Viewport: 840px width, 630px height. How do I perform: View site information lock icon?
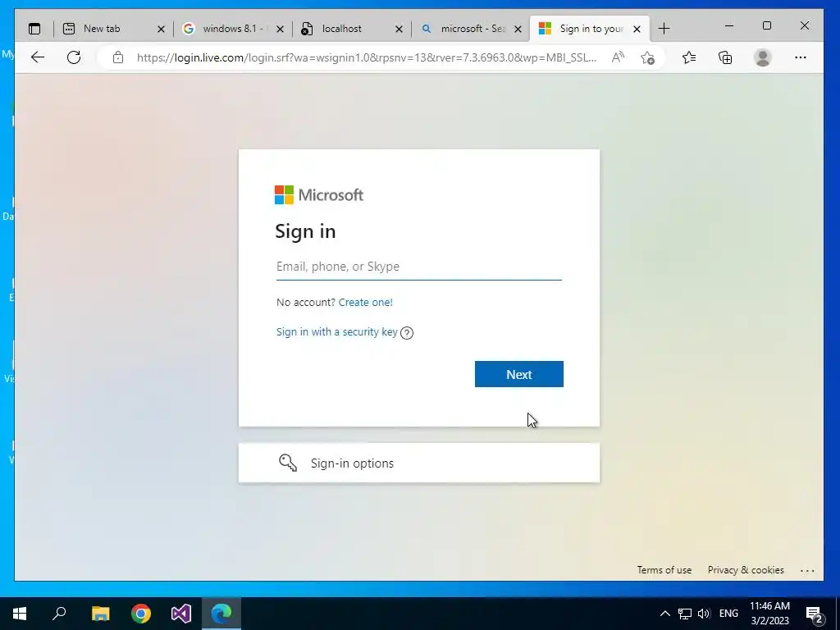pos(118,57)
